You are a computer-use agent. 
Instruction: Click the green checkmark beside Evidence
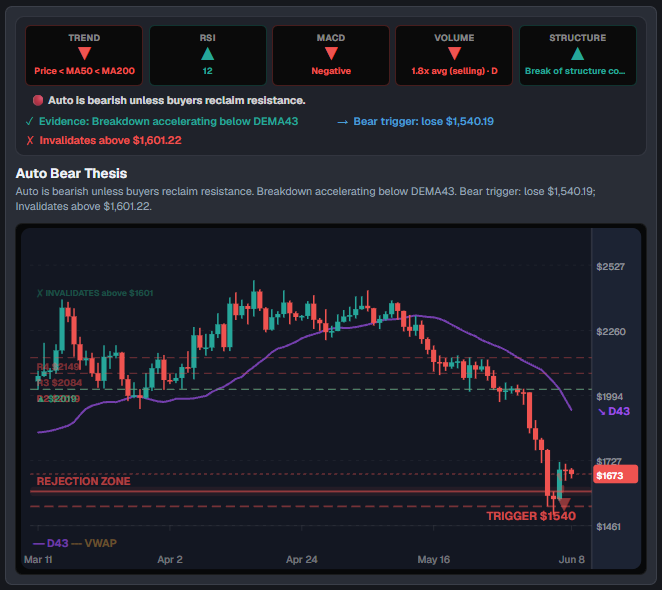pos(29,122)
